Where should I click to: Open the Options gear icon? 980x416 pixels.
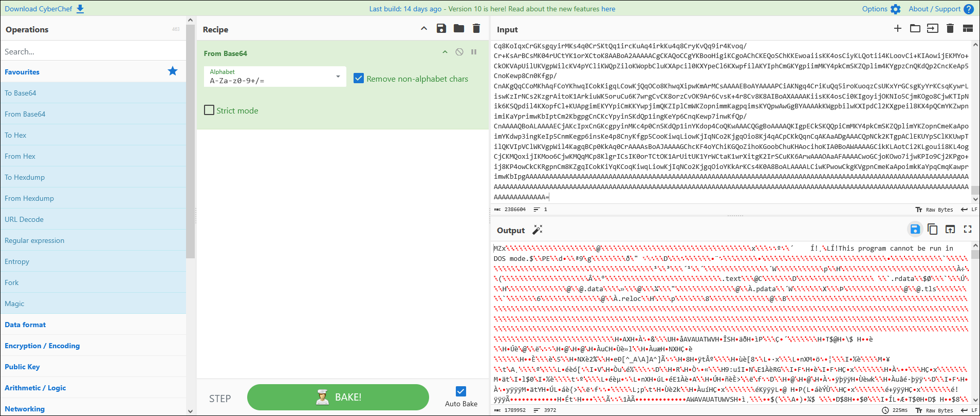pos(896,9)
